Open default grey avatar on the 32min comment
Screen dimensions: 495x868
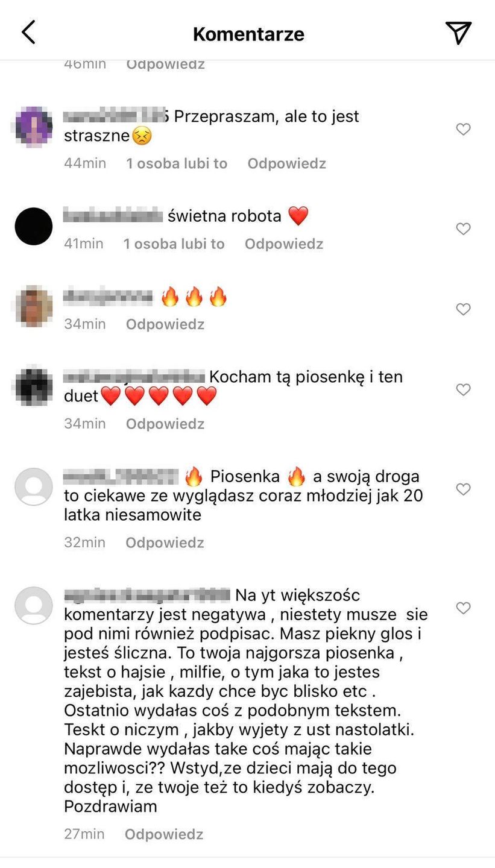(34, 486)
